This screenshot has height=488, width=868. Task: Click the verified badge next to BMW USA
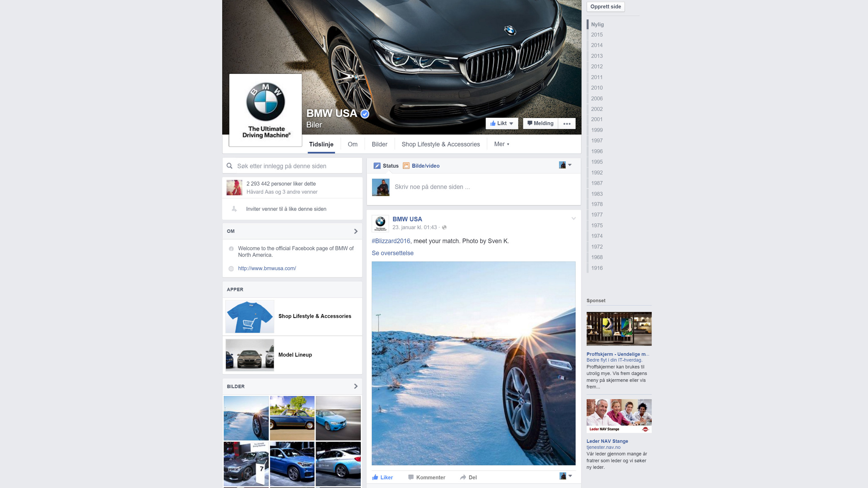click(x=365, y=114)
